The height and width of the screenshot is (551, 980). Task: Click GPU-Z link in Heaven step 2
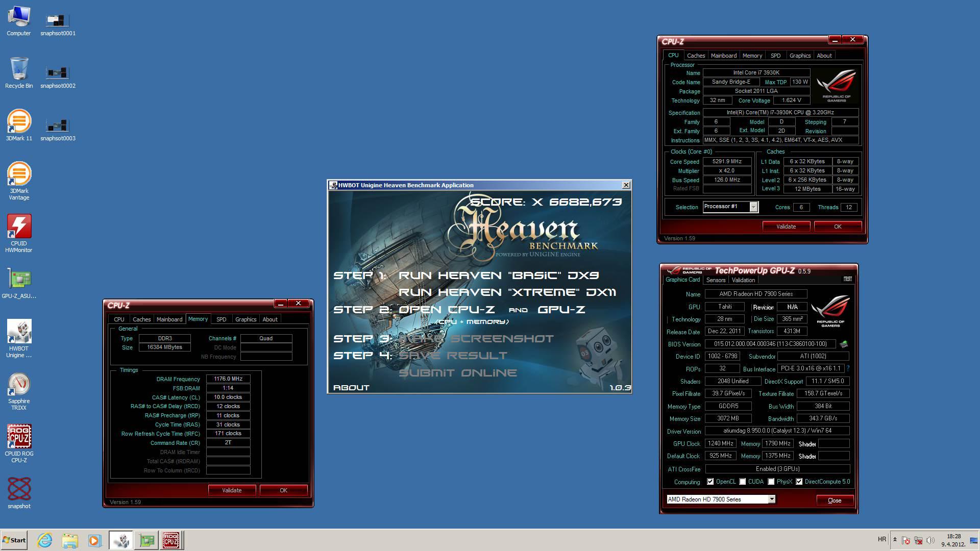(x=561, y=310)
